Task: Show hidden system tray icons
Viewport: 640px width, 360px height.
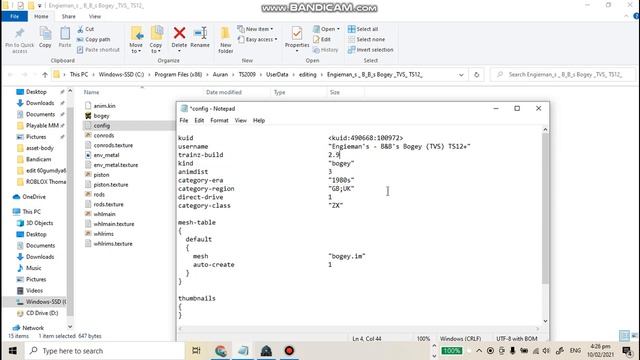Action: click(479, 351)
